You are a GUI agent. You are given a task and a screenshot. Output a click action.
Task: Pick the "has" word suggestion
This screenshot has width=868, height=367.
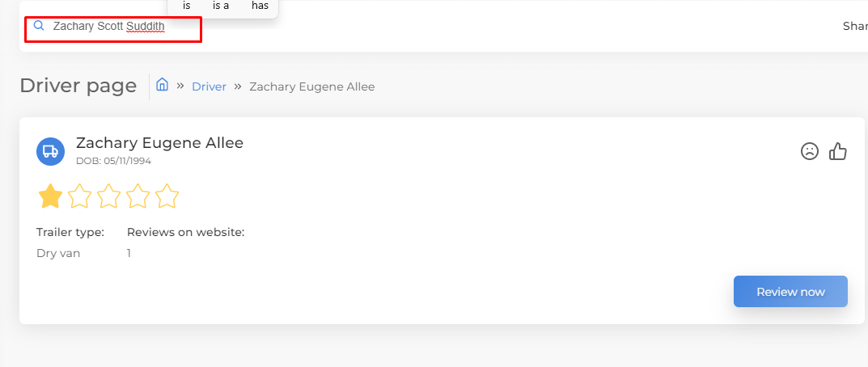click(260, 6)
